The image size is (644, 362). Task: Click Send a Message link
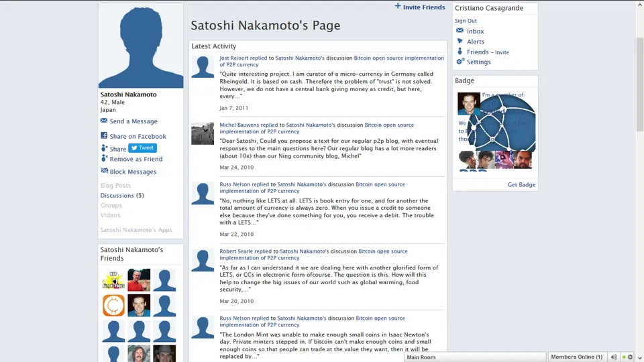133,121
